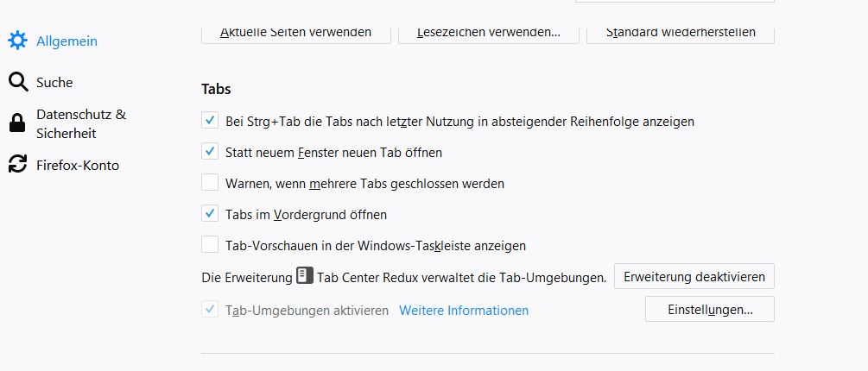Go to the Firefox-Konto section
Image resolution: width=868 pixels, height=371 pixels.
coord(78,165)
